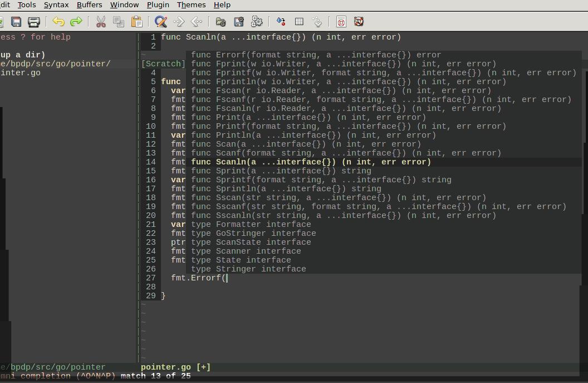
Task: Select the Fprint completion entry
Action: [x=384, y=64]
